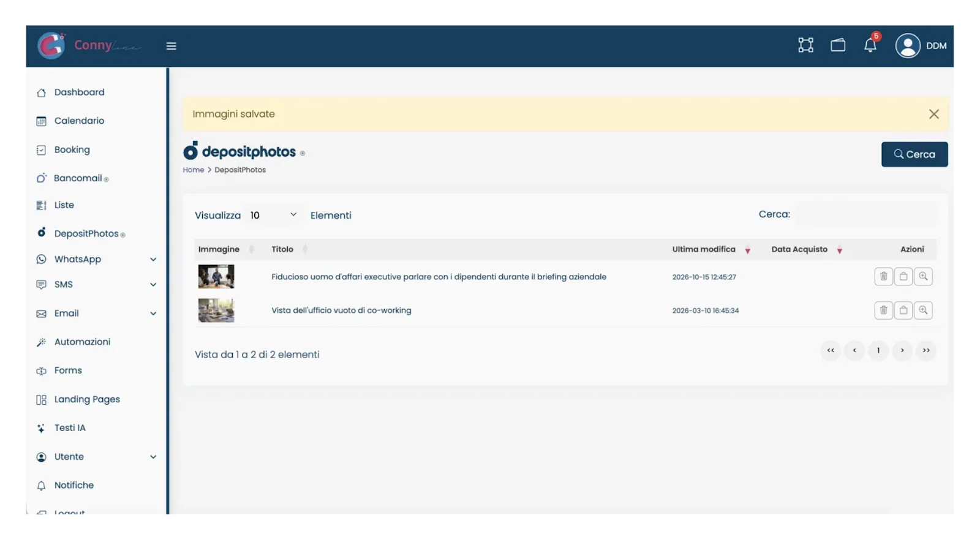Open the wallet icon in header

[x=838, y=45]
